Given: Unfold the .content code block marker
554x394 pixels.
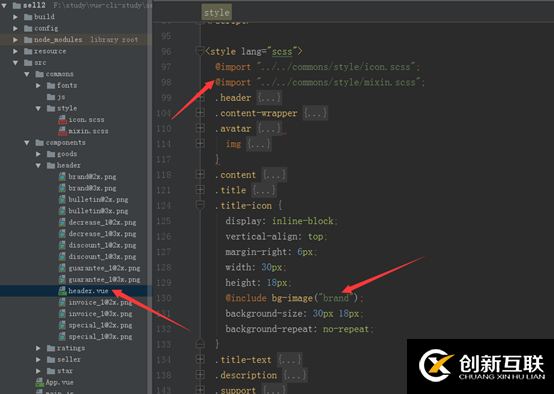Looking at the screenshot, I should pos(200,175).
